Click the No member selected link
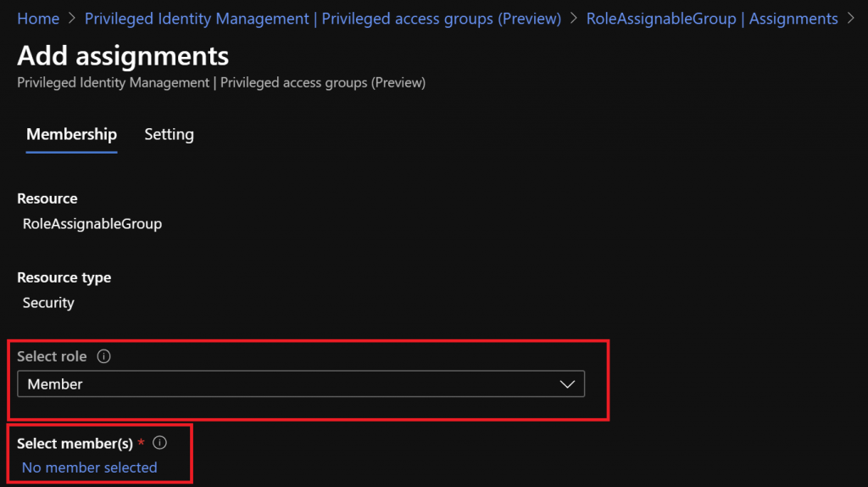868x487 pixels. 89,467
